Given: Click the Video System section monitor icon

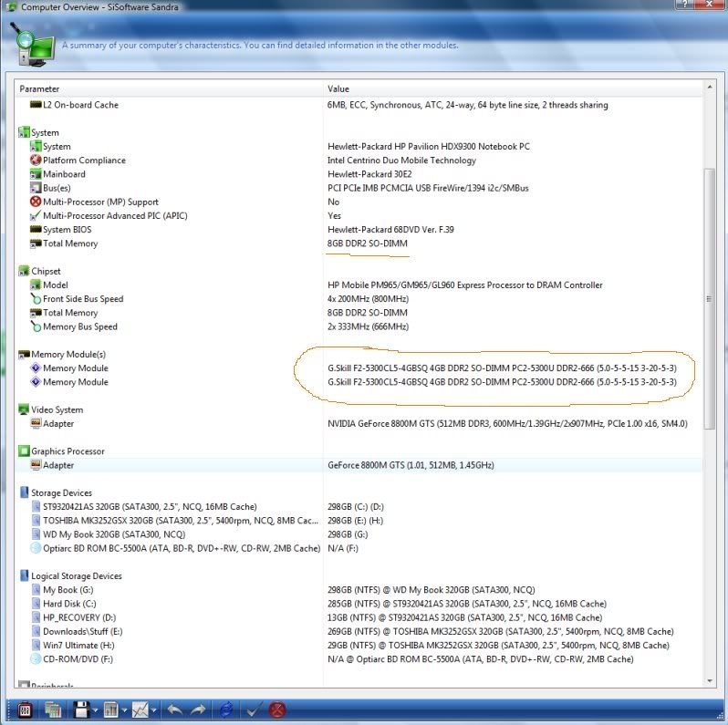Looking at the screenshot, I should (24, 409).
